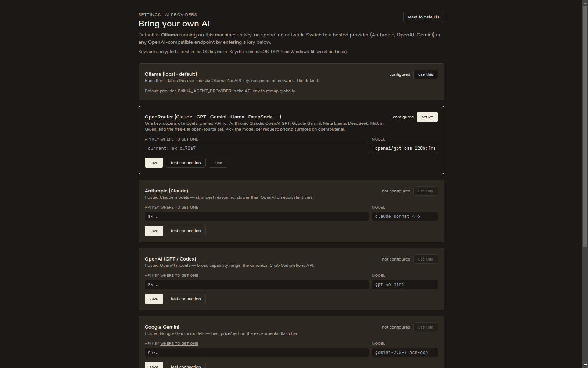Focus the OpenRouter API key field
This screenshot has width=588, height=368.
[x=257, y=148]
